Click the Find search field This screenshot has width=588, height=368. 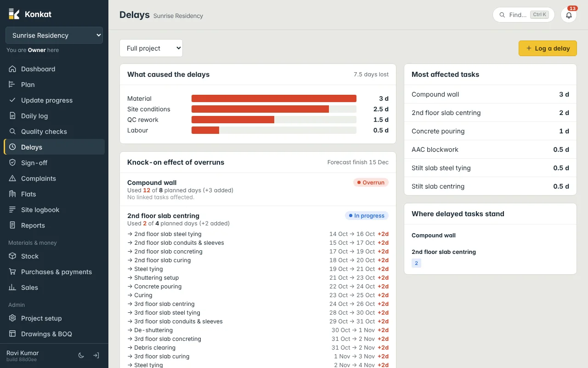pyautogui.click(x=524, y=15)
